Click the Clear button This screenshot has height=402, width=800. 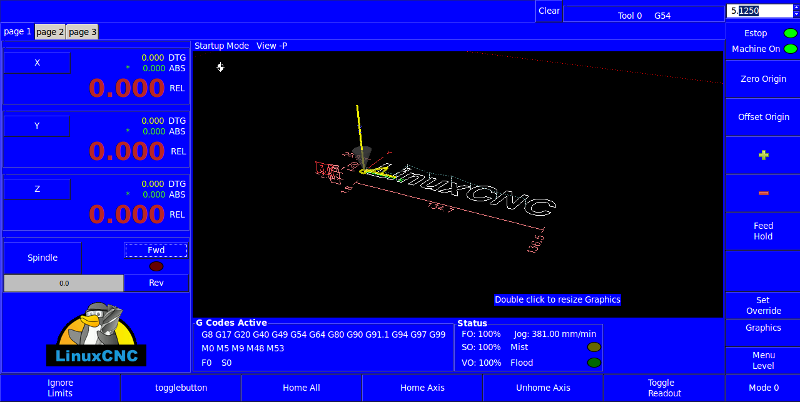pos(549,11)
